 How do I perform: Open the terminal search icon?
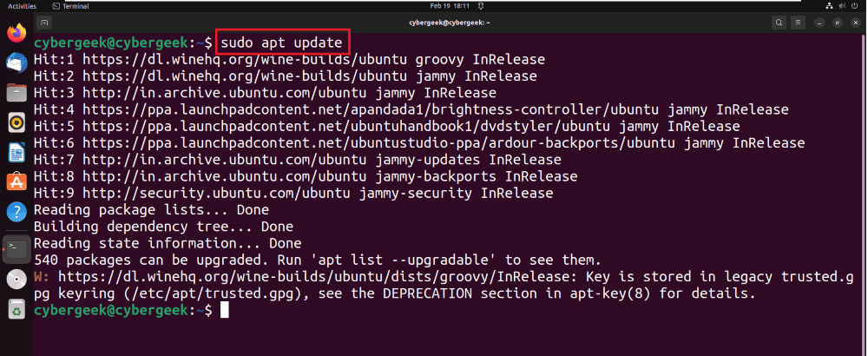[x=779, y=23]
